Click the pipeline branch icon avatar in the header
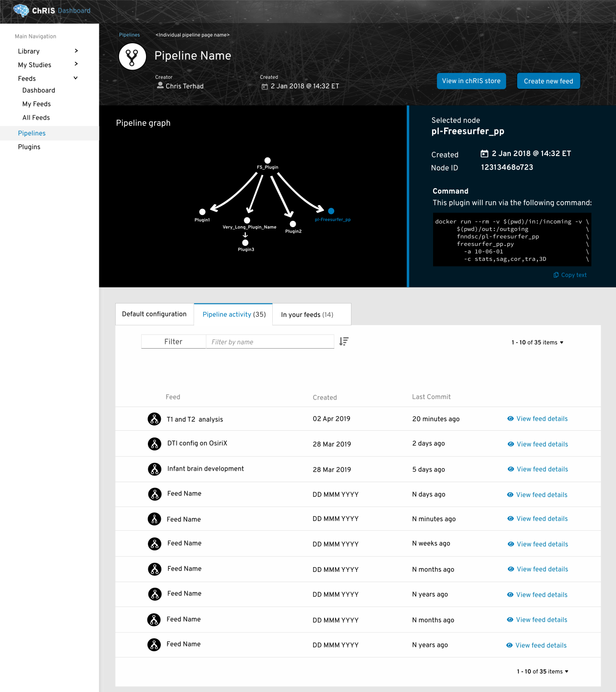The height and width of the screenshot is (692, 616). tap(132, 56)
